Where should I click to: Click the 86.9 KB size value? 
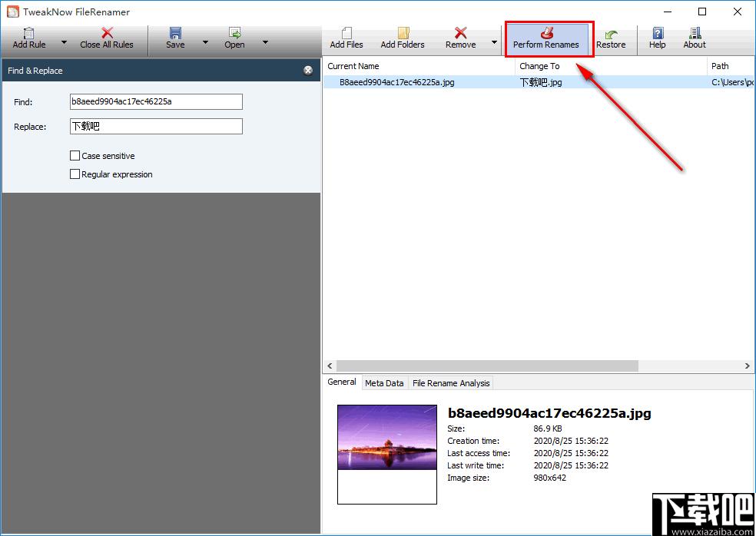[548, 428]
